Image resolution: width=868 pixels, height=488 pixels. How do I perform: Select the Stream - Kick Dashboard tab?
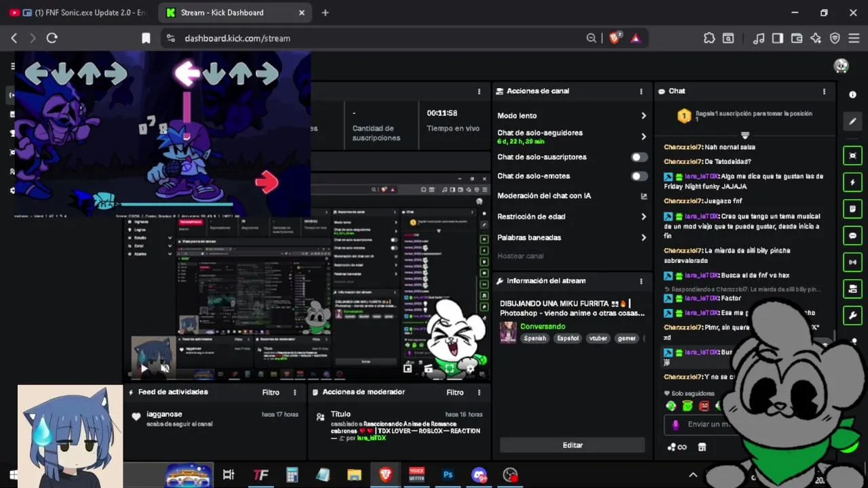(x=234, y=12)
